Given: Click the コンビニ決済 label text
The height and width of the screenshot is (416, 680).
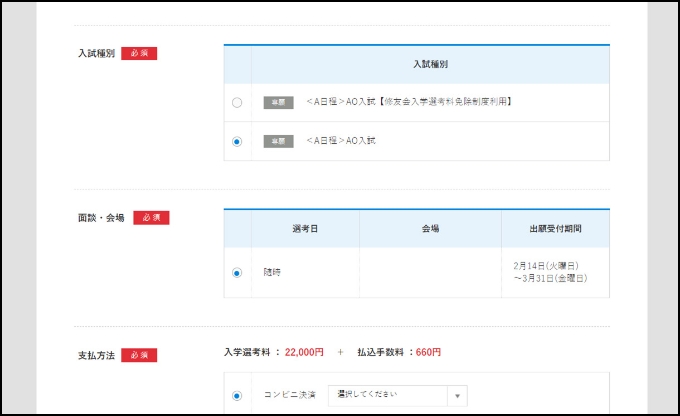Looking at the screenshot, I should (290, 395).
